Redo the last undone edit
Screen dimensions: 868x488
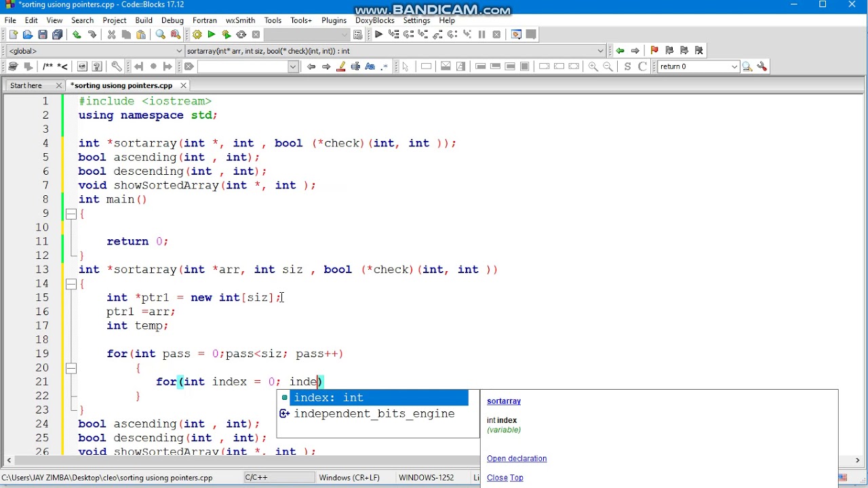tap(92, 35)
